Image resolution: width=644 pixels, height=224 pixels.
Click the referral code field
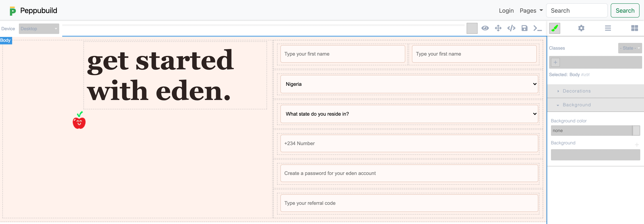pyautogui.click(x=409, y=203)
